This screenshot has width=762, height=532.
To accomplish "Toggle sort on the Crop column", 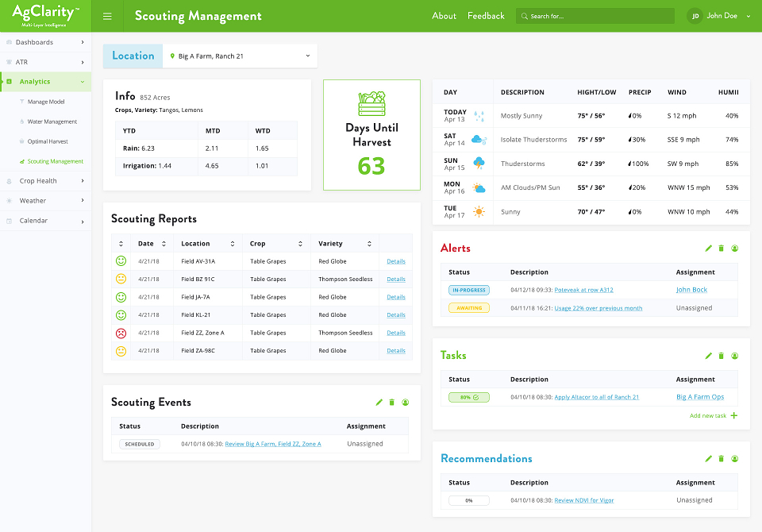I will click(x=300, y=244).
